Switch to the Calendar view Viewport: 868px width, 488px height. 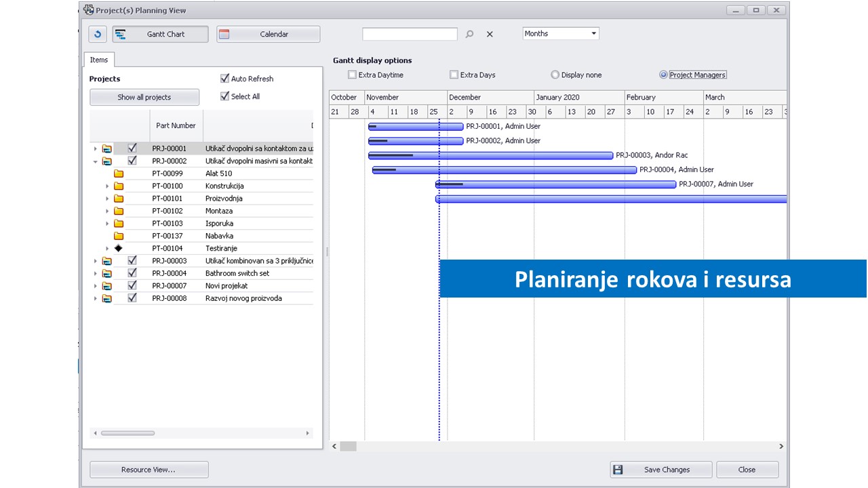[x=268, y=34]
